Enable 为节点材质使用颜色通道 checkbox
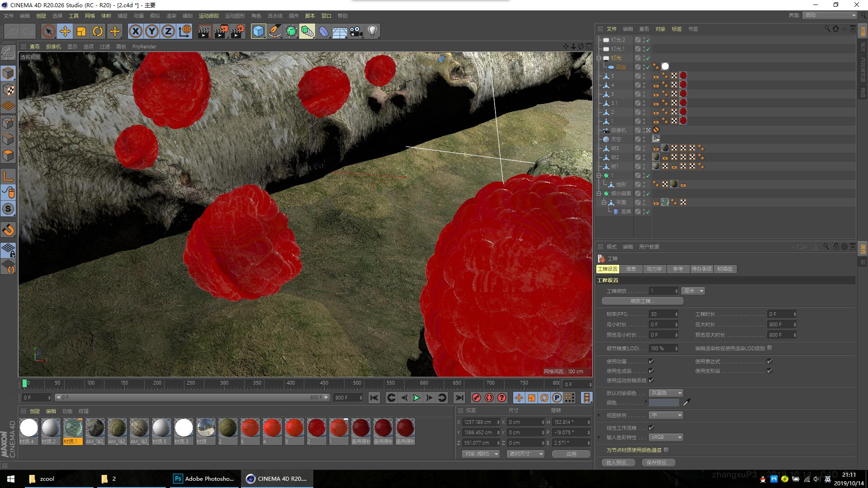 pos(666,450)
